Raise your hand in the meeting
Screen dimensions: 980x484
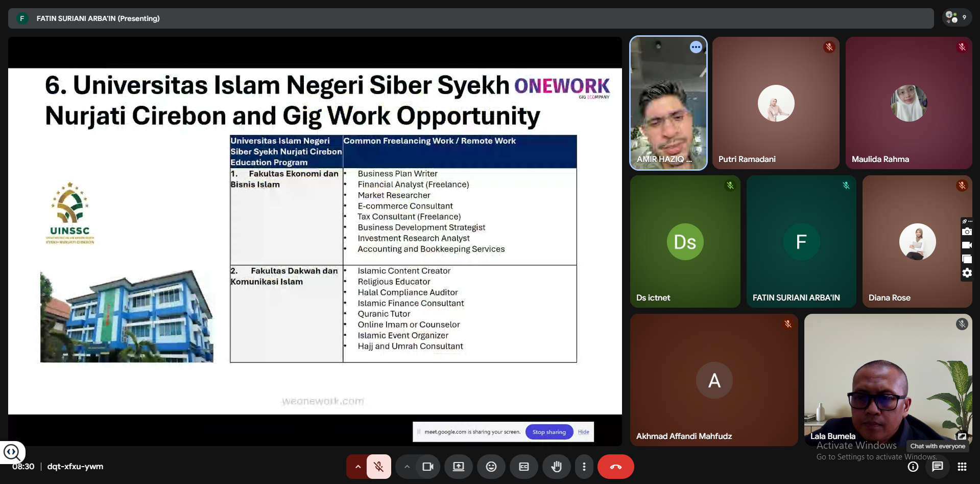556,467
